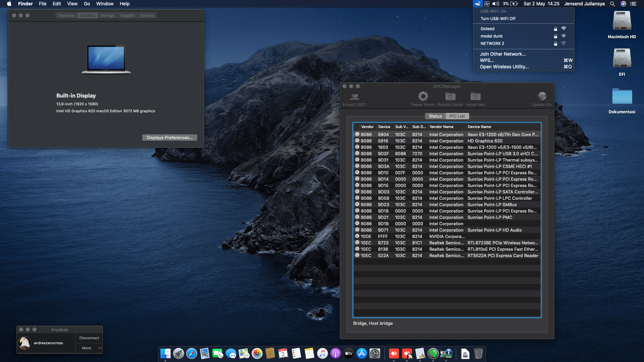This screenshot has height=362, width=644.
Task: Open Reminders from the dock
Action: point(296,353)
